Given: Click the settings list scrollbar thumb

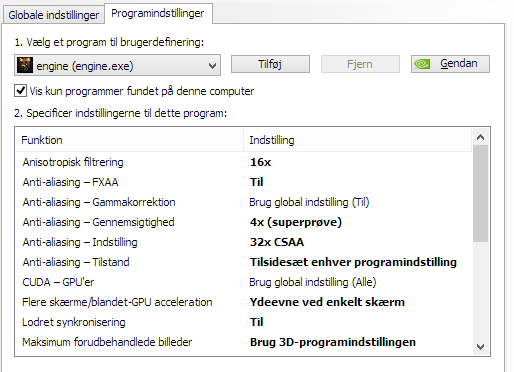Looking at the screenshot, I should coord(480,193).
